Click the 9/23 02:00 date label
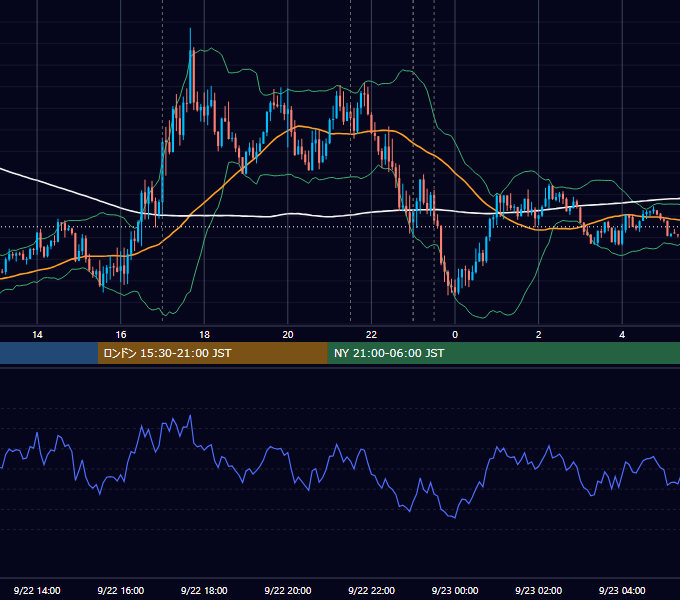The image size is (680, 600). pyautogui.click(x=539, y=590)
